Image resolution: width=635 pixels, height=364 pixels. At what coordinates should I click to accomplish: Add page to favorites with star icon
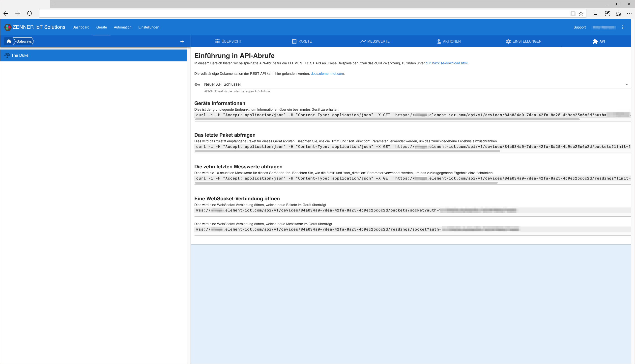tap(581, 14)
